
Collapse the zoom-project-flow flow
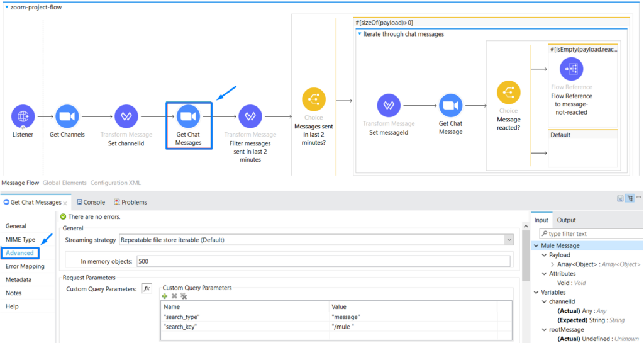[x=7, y=7]
